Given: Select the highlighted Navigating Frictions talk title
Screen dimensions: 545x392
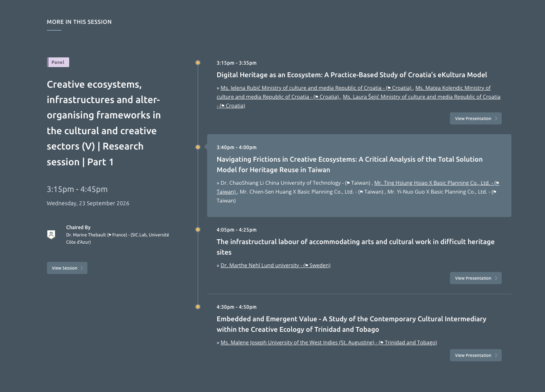Looking at the screenshot, I should click(x=350, y=164).
